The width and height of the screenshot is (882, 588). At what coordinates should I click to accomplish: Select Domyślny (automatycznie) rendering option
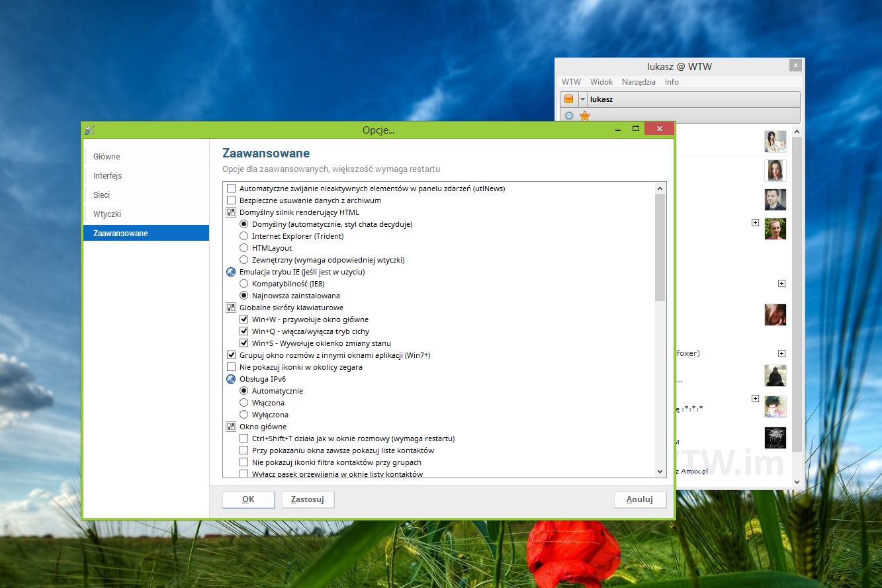coord(243,224)
